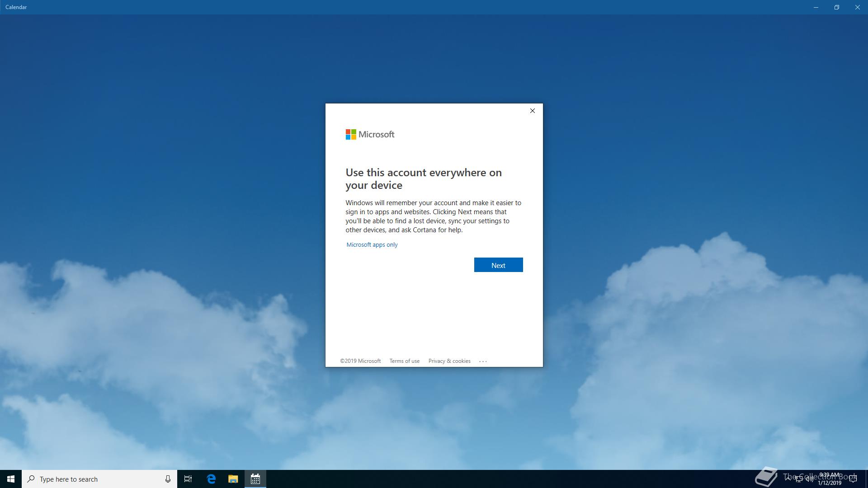Expand the footer ellipsis options
868x488 pixels.
[x=483, y=361]
